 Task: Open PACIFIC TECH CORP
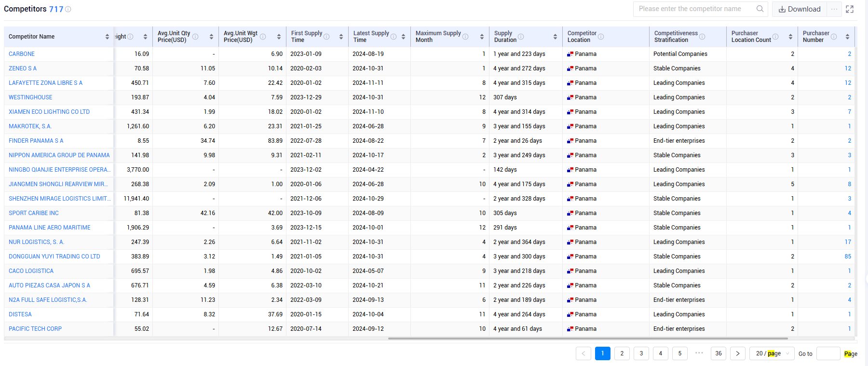point(35,329)
